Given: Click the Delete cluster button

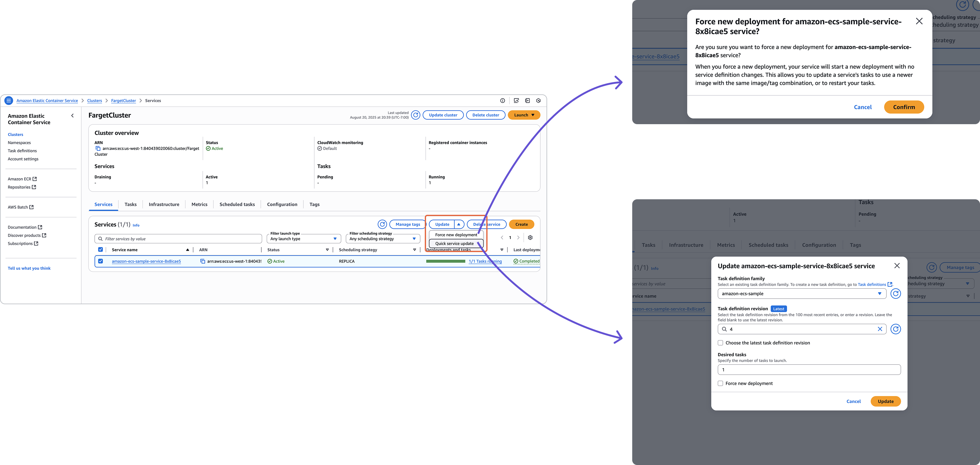Looking at the screenshot, I should point(485,115).
